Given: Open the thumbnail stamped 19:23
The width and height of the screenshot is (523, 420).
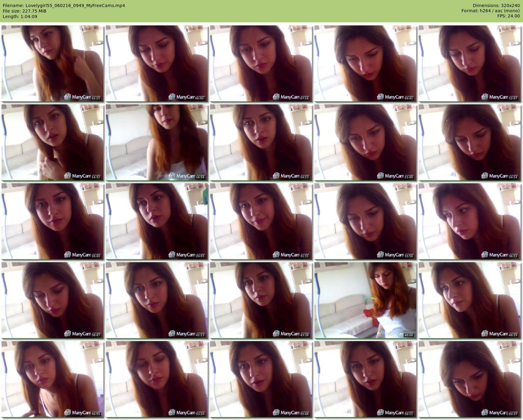Looking at the screenshot, I should pyautogui.click(x=261, y=142).
